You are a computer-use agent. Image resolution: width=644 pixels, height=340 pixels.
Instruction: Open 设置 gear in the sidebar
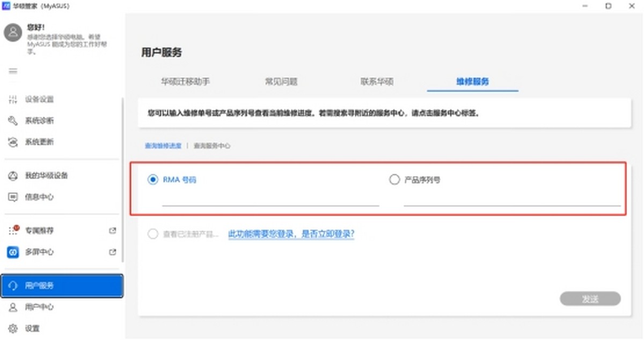click(x=13, y=328)
